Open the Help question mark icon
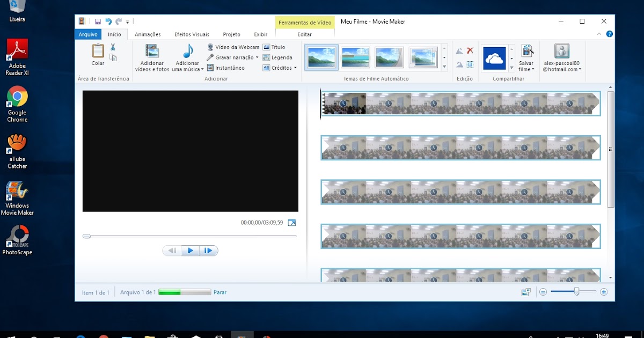The height and width of the screenshot is (338, 644). click(610, 34)
